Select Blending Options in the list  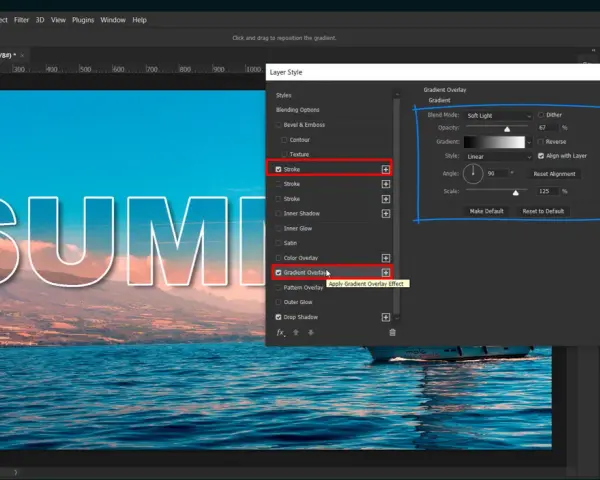pyautogui.click(x=297, y=110)
